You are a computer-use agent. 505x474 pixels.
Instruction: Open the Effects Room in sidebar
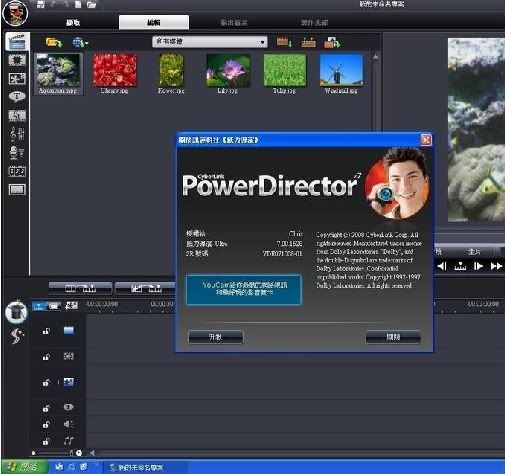(17, 60)
